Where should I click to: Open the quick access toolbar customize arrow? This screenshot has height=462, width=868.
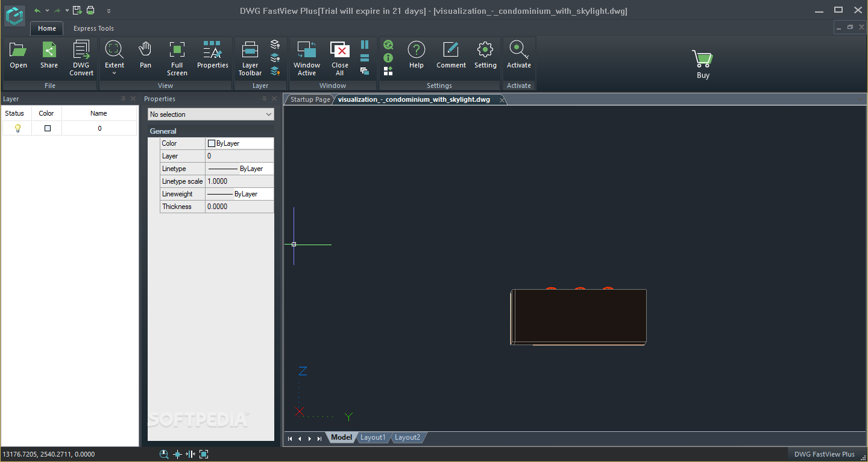pyautogui.click(x=108, y=11)
